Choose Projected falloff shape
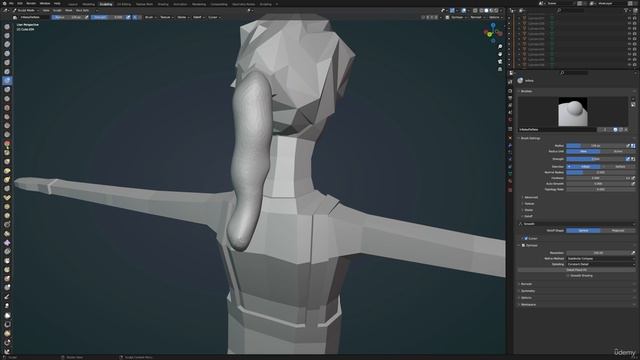 pyautogui.click(x=618, y=231)
